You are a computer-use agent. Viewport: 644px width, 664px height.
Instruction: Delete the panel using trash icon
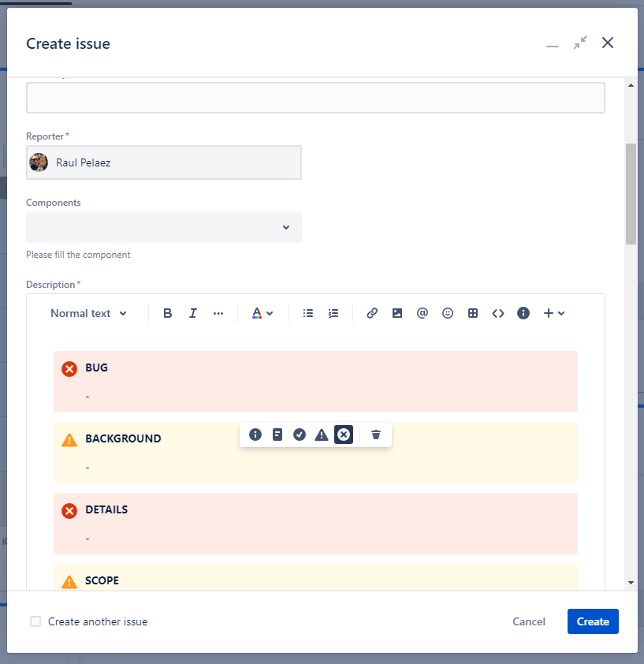tap(376, 435)
